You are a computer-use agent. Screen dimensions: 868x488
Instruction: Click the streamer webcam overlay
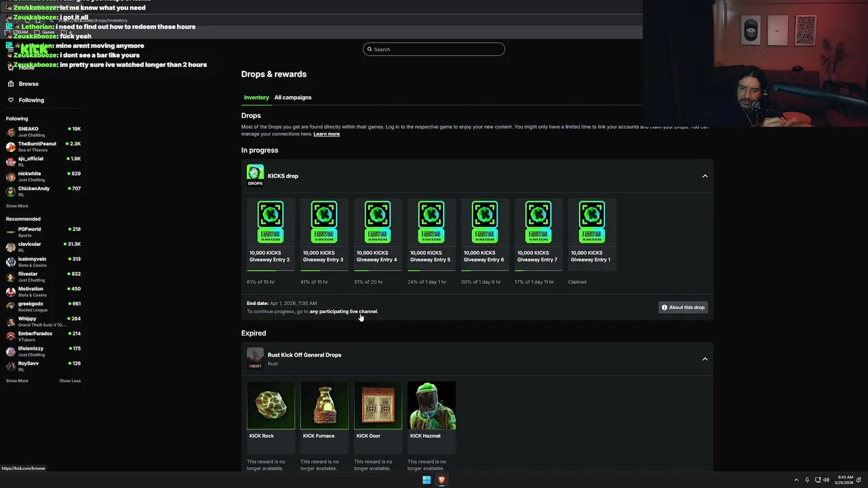[755, 64]
